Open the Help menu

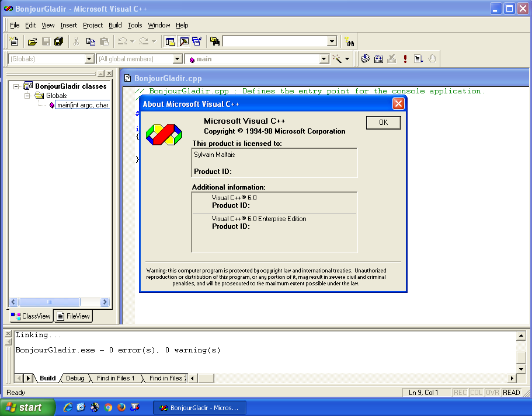182,25
